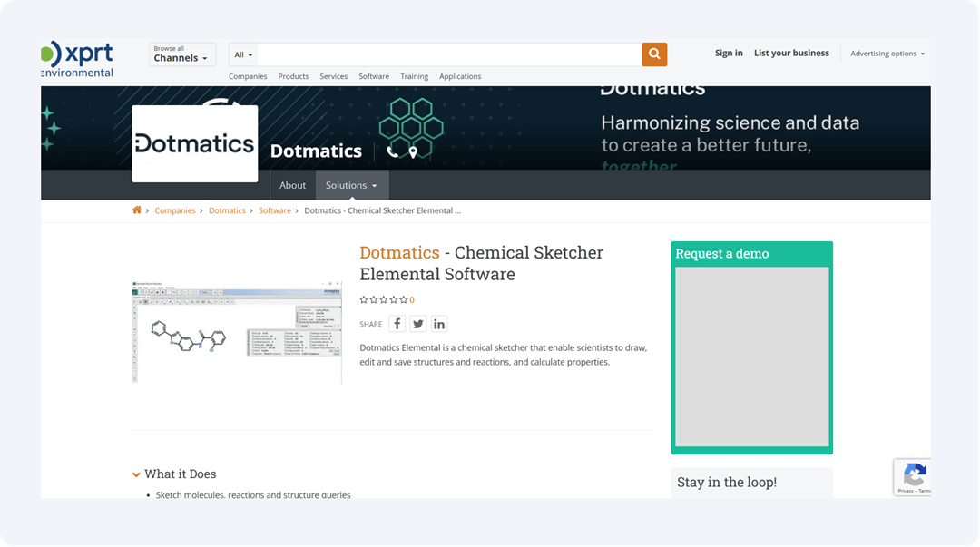
Task: Open the chemical sketcher screenshot thumbnail
Action: (237, 332)
